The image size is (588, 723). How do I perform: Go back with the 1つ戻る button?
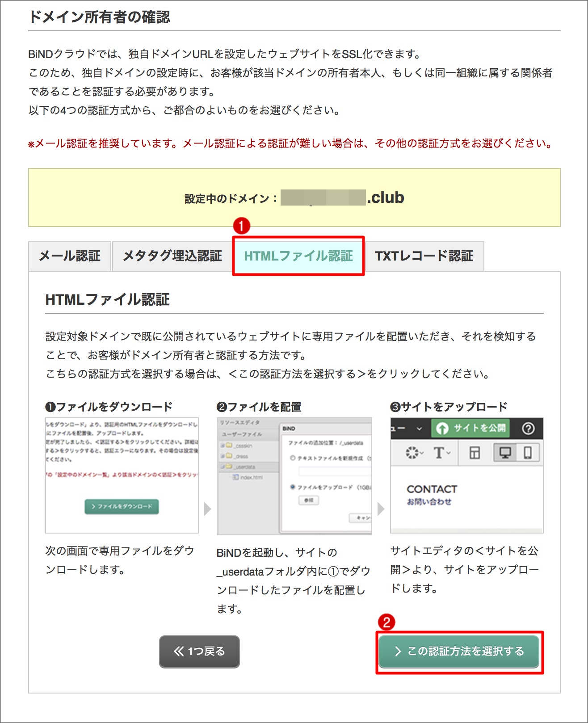[199, 652]
